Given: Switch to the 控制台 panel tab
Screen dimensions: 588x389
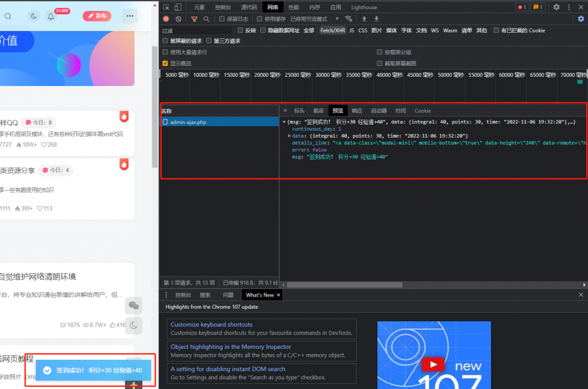Looking at the screenshot, I should click(x=223, y=7).
